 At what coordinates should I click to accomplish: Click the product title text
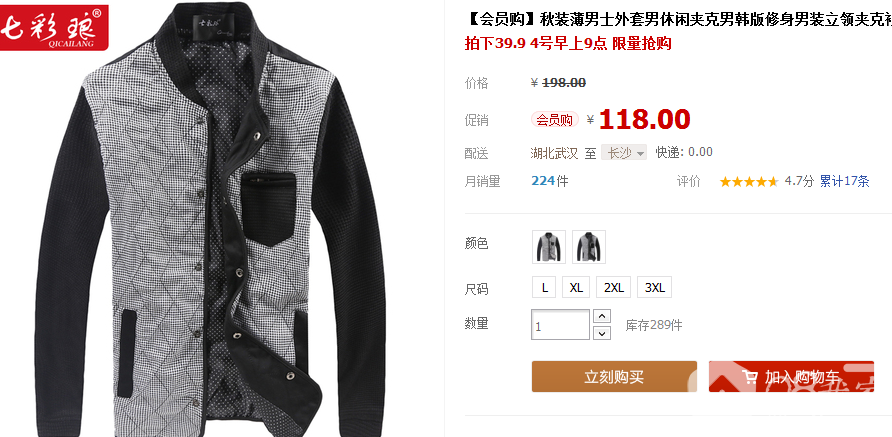[x=678, y=20]
